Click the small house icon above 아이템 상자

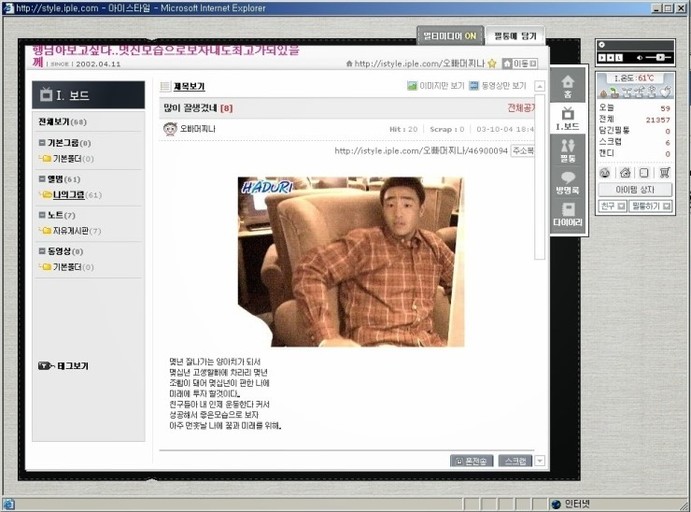625,172
